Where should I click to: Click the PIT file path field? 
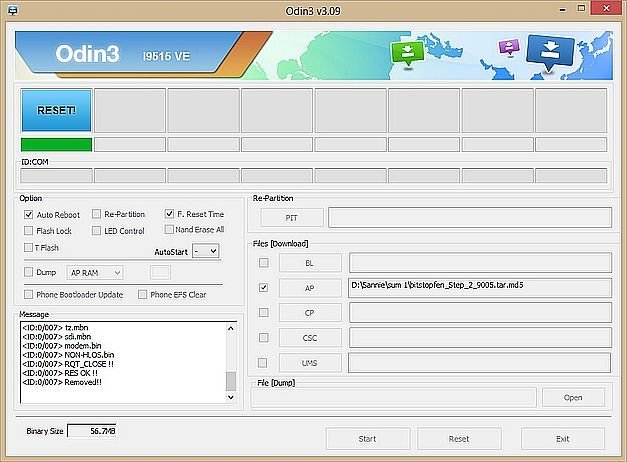[x=470, y=217]
